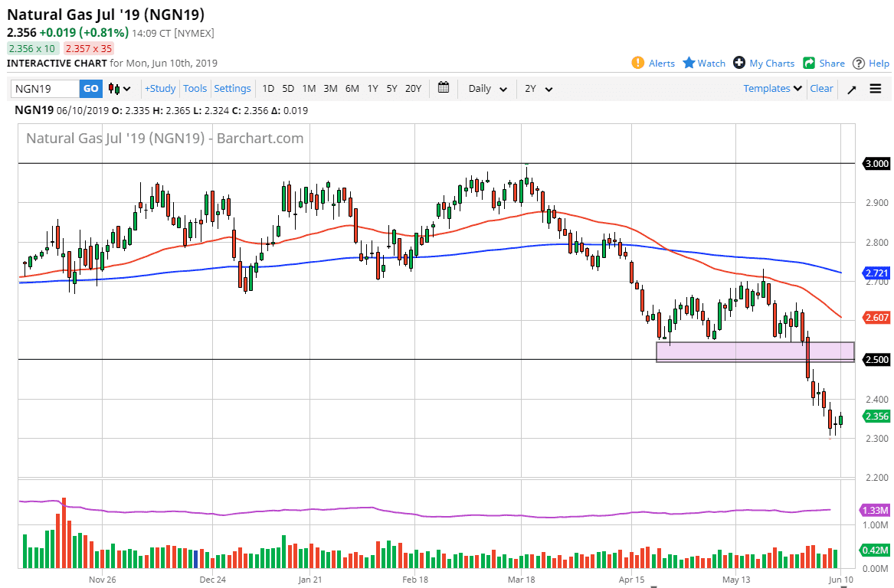The image size is (894, 588).
Task: Click the Alerts bell icon
Action: [637, 63]
